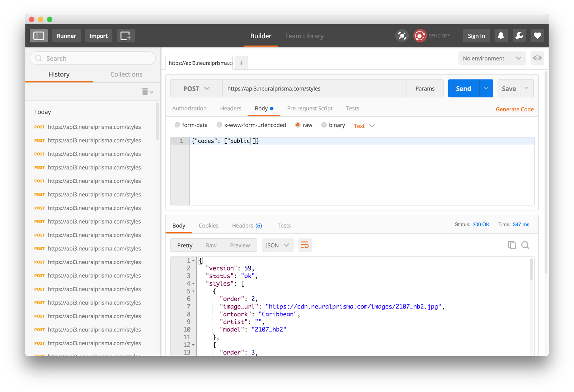Open the History sidebar tab
574x392 pixels.
point(59,74)
